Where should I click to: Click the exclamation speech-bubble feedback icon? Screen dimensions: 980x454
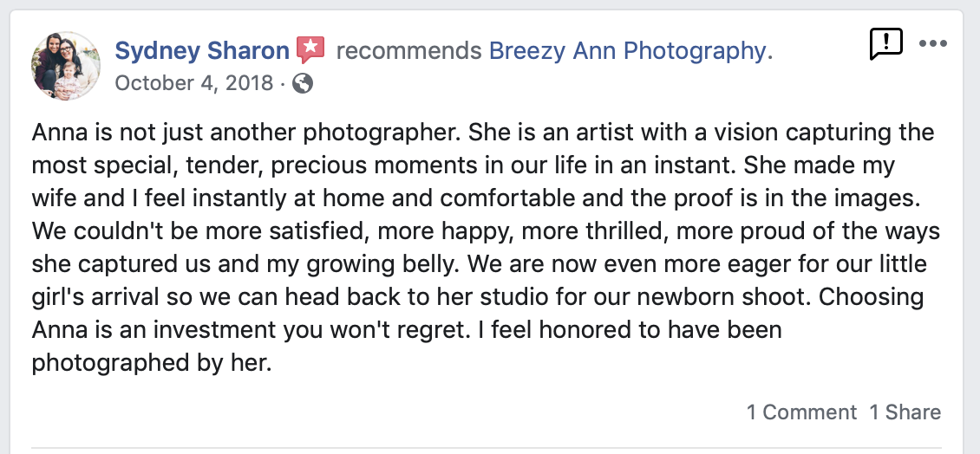[x=885, y=44]
